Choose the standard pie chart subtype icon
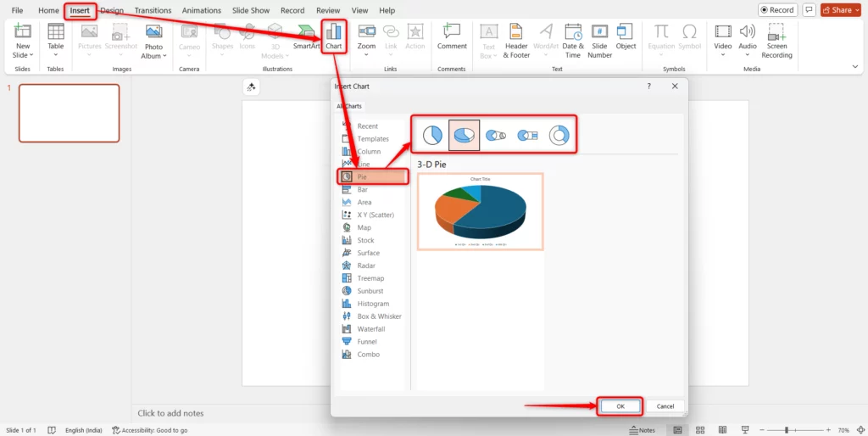Image resolution: width=868 pixels, height=436 pixels. [x=432, y=135]
